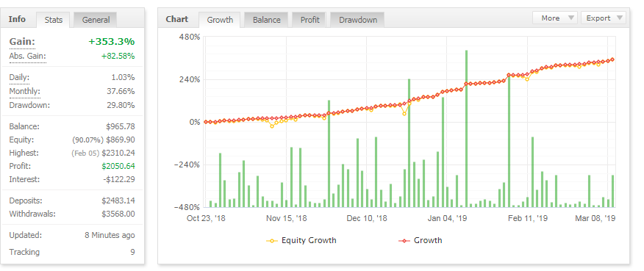This screenshot has width=644, height=271.
Task: Click the Daily label
Action: click(19, 78)
